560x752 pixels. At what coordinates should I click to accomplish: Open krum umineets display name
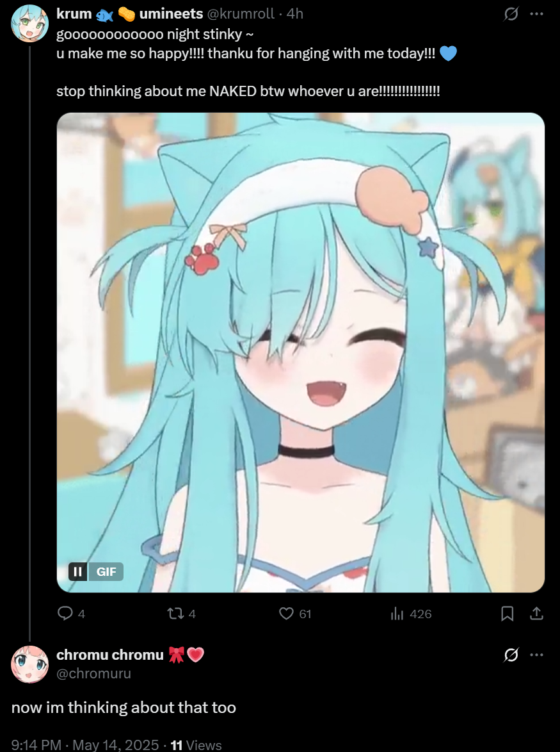coord(130,14)
